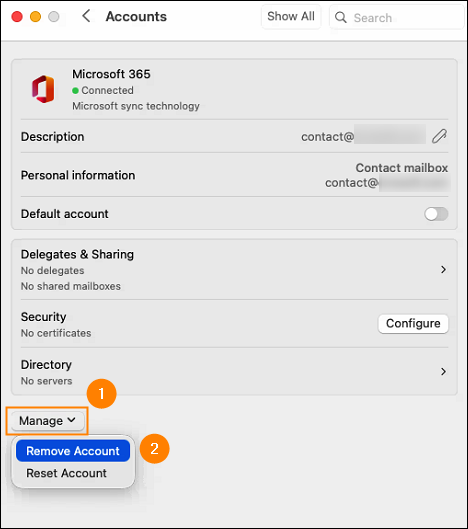Screen dimensions: 468x529
Task: Open Delegates & Sharing chevron
Action: (x=443, y=270)
